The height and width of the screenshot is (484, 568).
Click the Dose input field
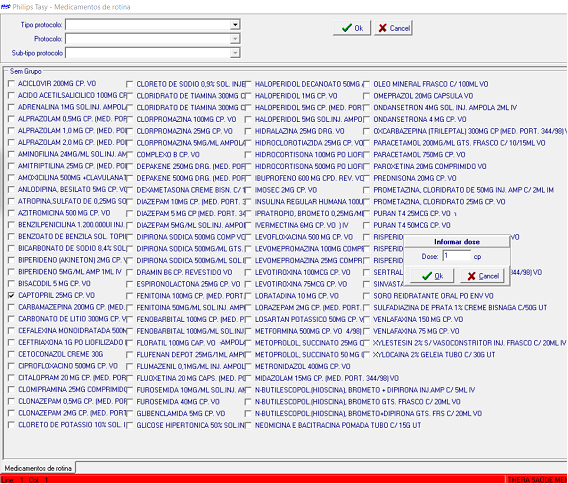point(456,256)
